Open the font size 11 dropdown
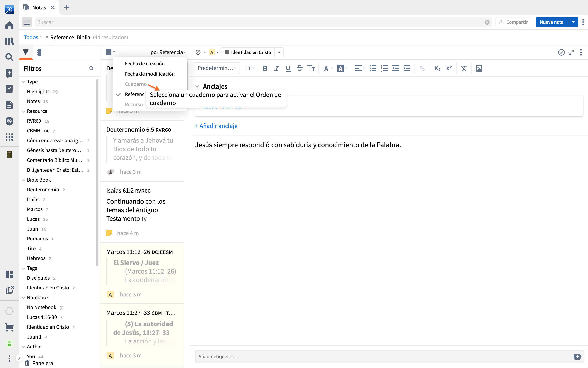Viewport: 588px width, 368px height. click(x=249, y=68)
